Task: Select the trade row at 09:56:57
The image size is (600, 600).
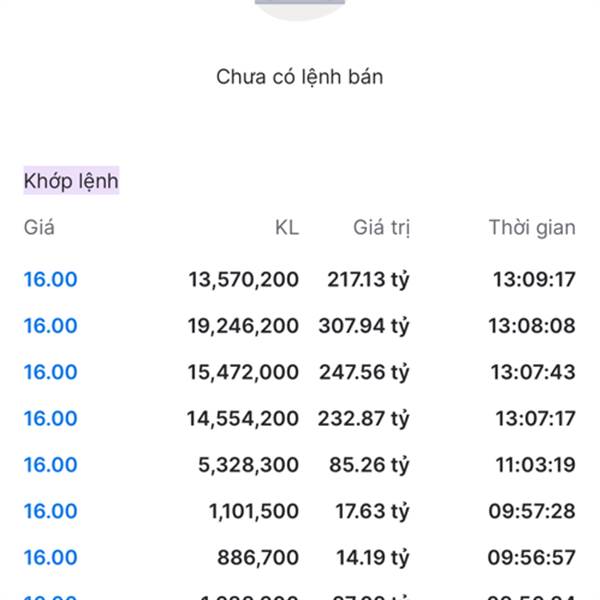Action: (x=300, y=557)
